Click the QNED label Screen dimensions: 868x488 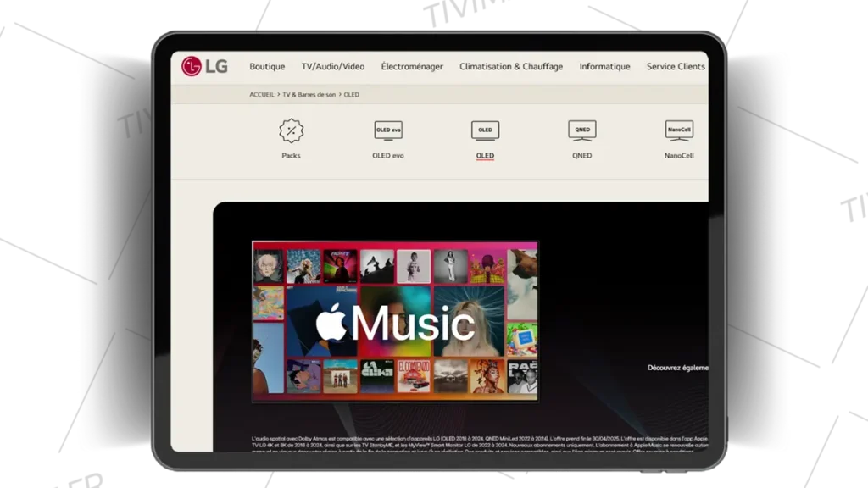pyautogui.click(x=581, y=156)
